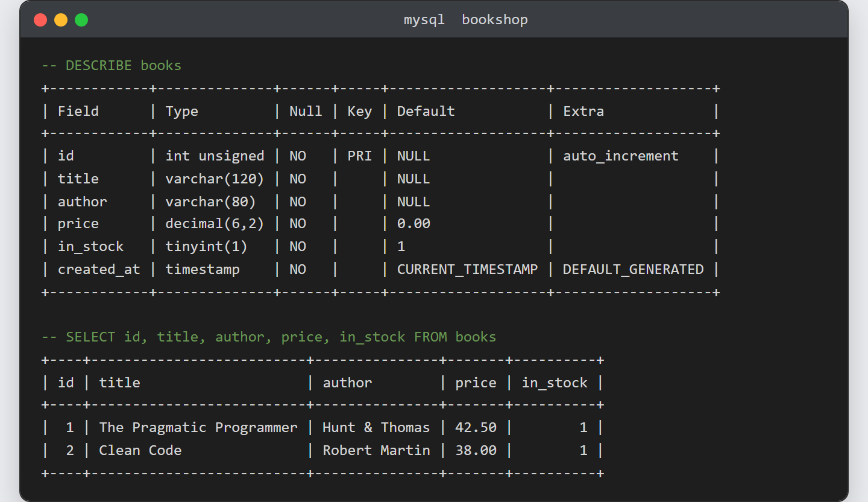
Task: Click the '38.00' price cell
Action: (x=476, y=450)
